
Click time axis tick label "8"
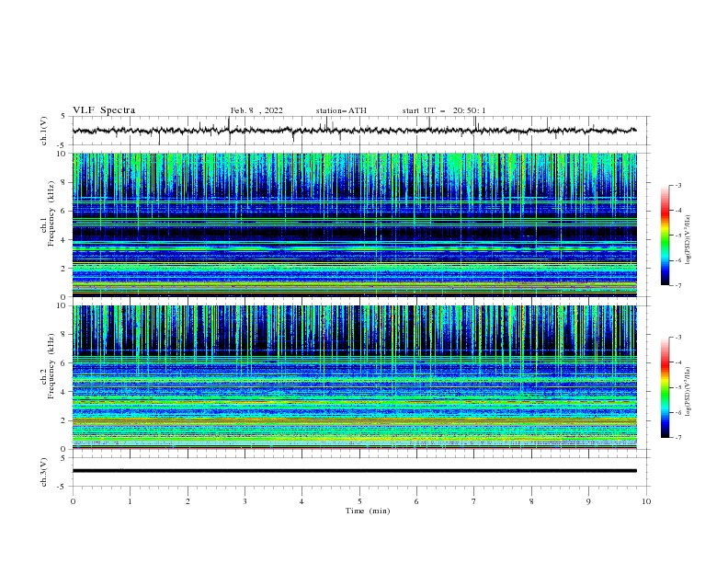(531, 501)
